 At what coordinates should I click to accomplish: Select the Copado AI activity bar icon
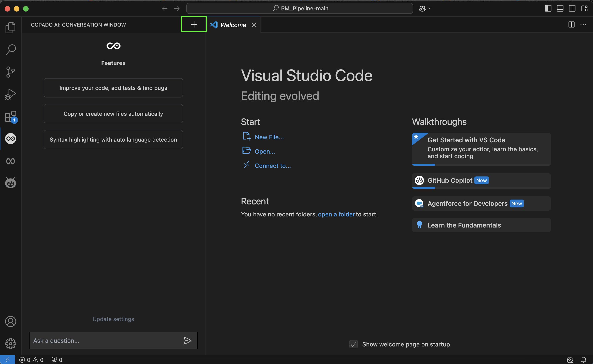10,138
